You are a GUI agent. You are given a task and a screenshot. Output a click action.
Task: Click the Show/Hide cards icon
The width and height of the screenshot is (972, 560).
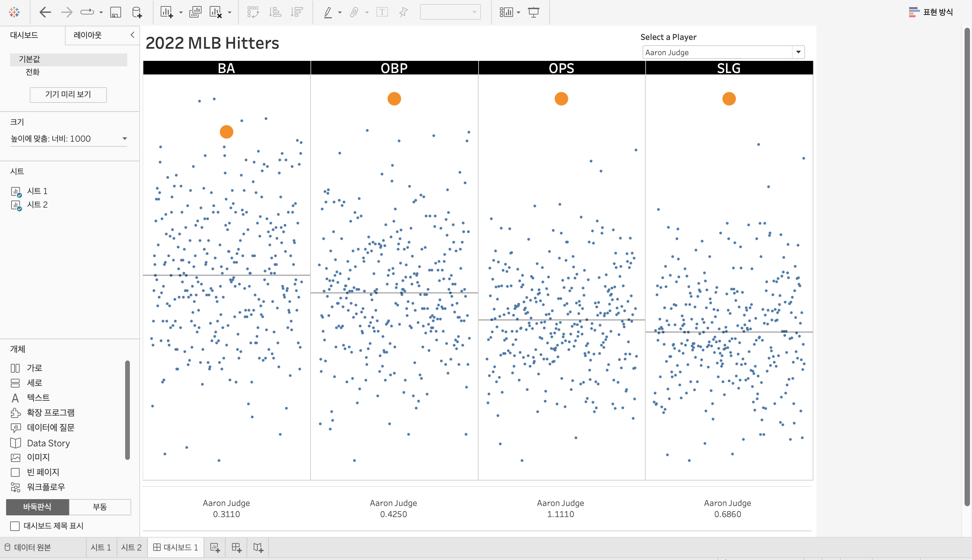coord(506,12)
